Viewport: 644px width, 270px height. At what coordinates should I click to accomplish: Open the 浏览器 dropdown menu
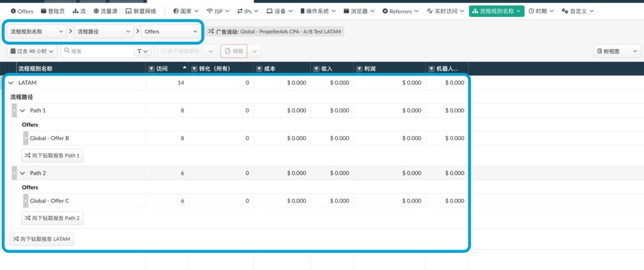359,11
